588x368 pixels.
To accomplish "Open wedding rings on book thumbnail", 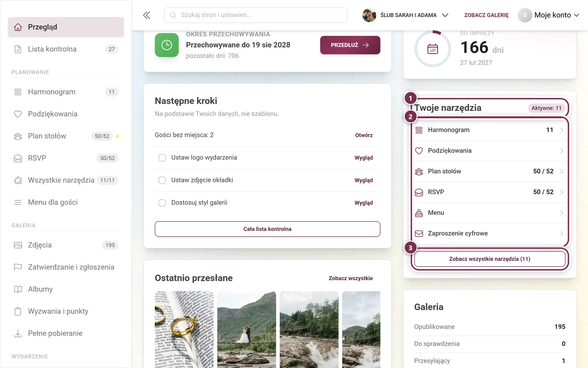I will coord(184,330).
